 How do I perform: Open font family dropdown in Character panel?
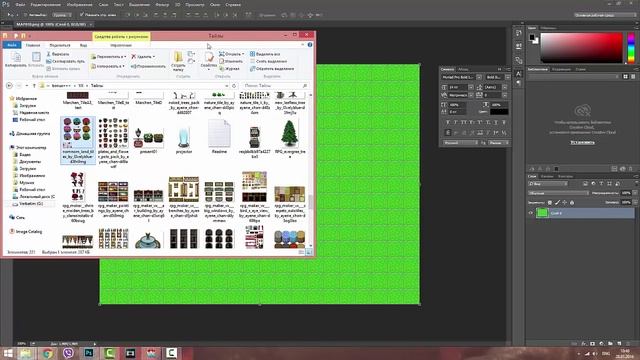pos(479,77)
